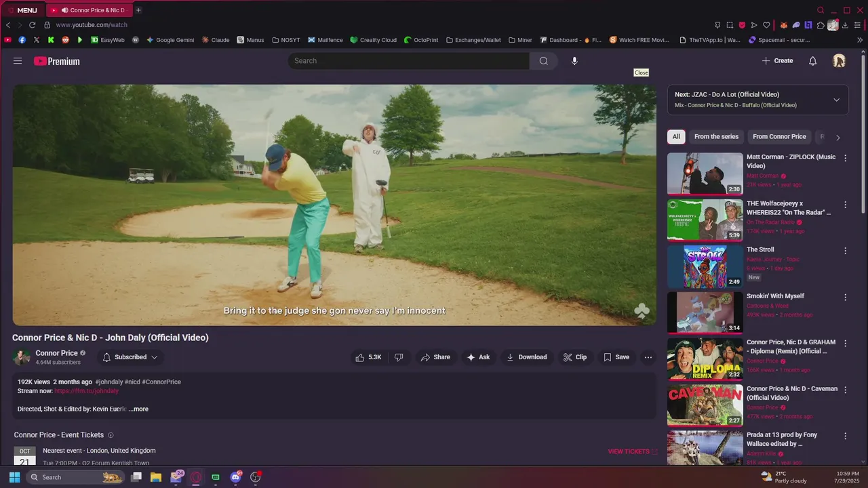Viewport: 868px width, 488px height.
Task: Expand the Exchanges/Wallet bookmark folder
Action: (473, 40)
